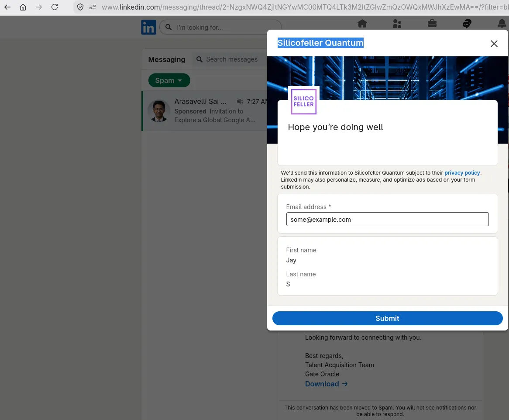This screenshot has height=420, width=509.
Task: Go back with the browser back arrow
Action: 7,7
